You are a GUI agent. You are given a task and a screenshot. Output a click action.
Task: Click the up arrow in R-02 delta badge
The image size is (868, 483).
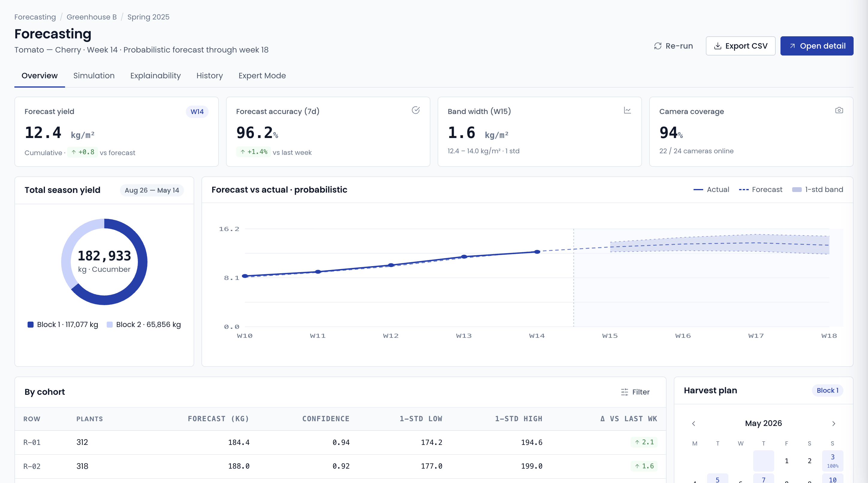pos(637,466)
